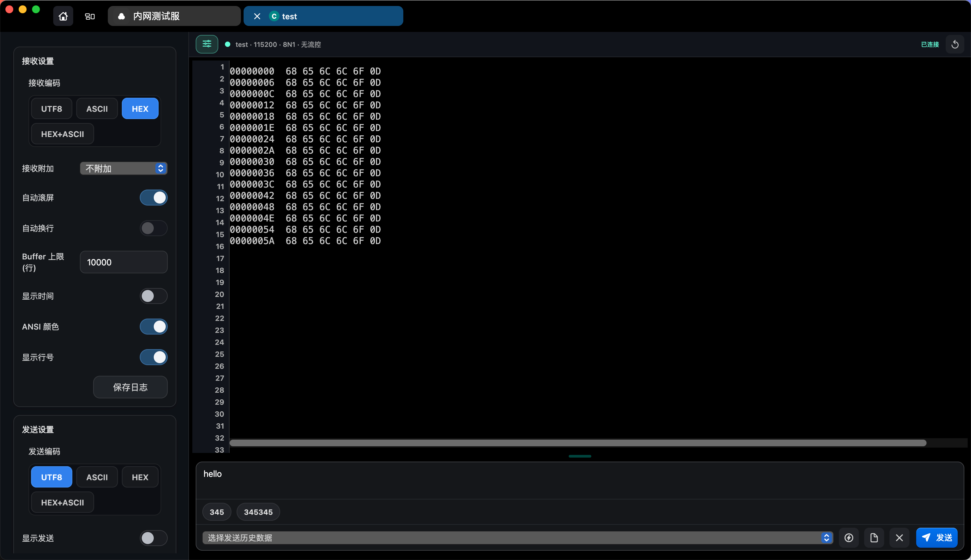Clear input with the X icon
The height and width of the screenshot is (560, 971).
[899, 537]
